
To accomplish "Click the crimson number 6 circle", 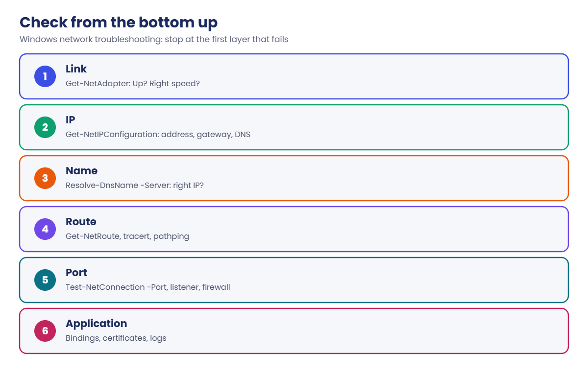I will coord(45,331).
